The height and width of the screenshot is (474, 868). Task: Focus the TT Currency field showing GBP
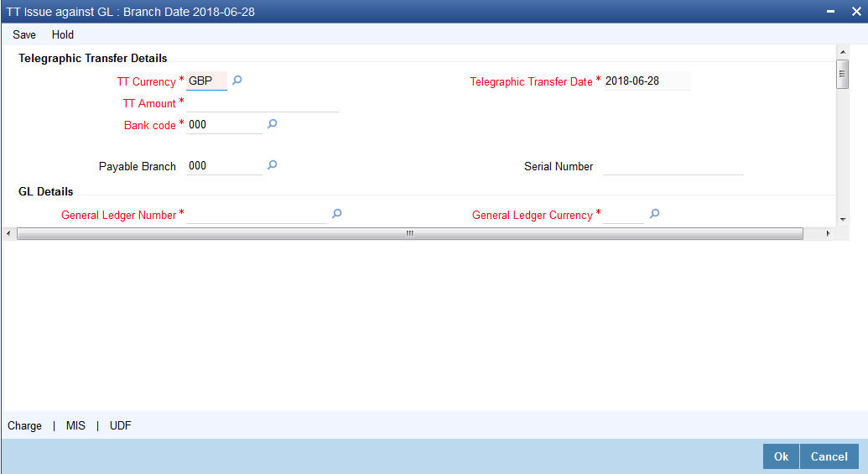point(206,81)
